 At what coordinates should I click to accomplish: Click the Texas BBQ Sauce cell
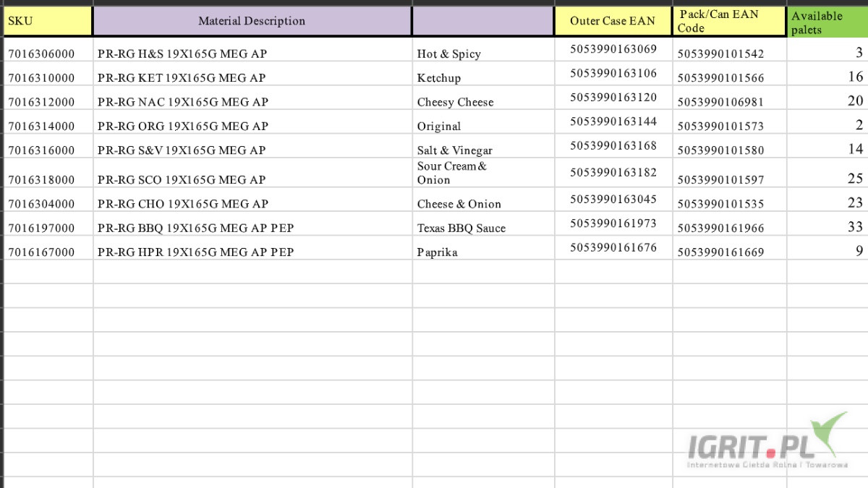point(461,228)
